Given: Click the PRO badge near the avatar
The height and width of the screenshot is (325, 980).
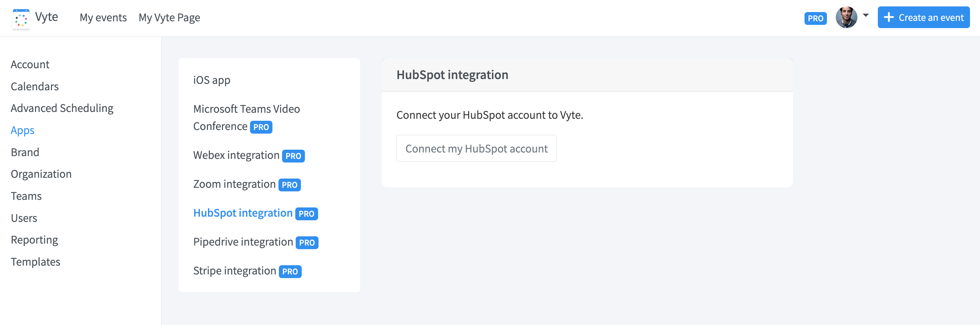Looking at the screenshot, I should (x=815, y=18).
